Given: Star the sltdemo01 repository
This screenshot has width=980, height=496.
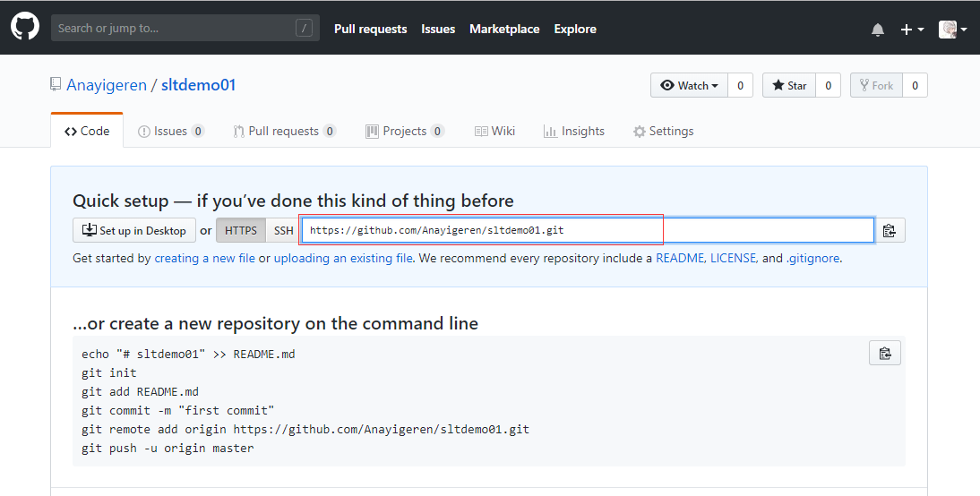Looking at the screenshot, I should click(789, 86).
